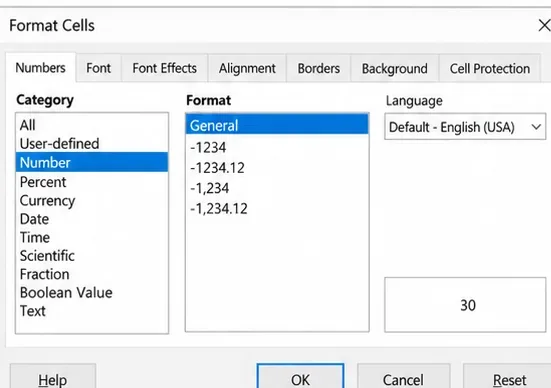Pick the Time category
The image size is (551, 388).
[92, 237]
